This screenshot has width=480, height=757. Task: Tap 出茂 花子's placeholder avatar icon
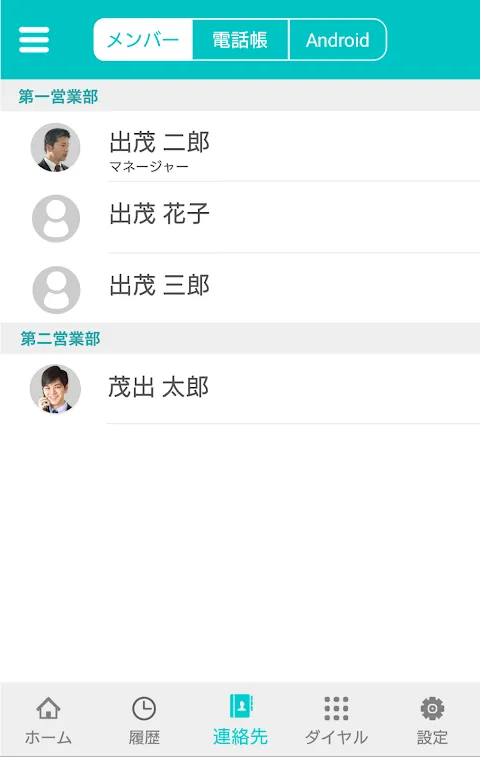[56, 218]
